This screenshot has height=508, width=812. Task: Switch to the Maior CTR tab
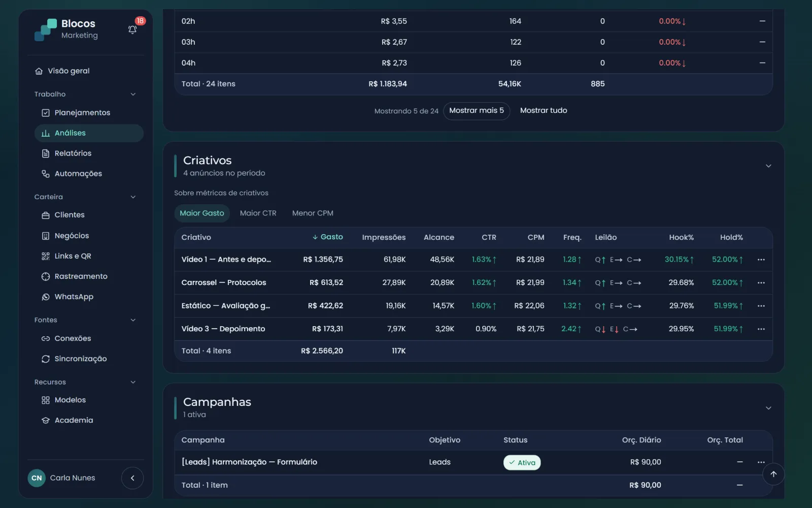coord(258,213)
